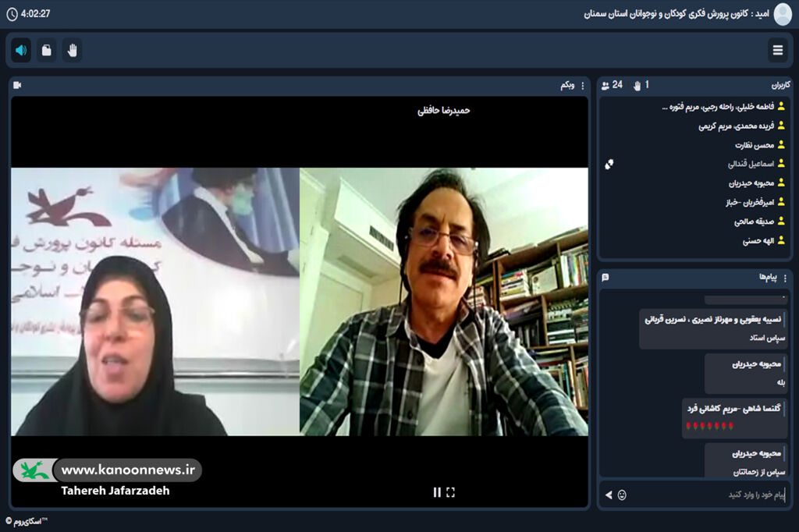Open webcam panel three-dot options
799x532 pixels.
pyautogui.click(x=582, y=85)
